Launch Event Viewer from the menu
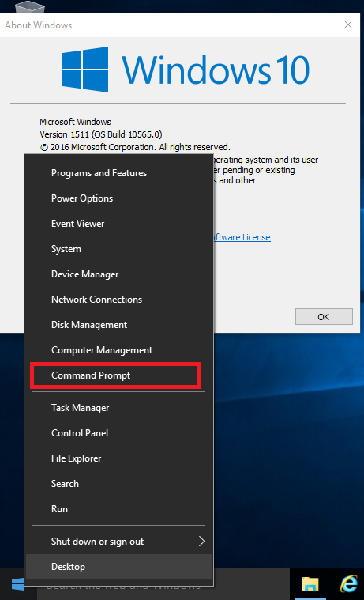364x600 pixels. coord(118,224)
